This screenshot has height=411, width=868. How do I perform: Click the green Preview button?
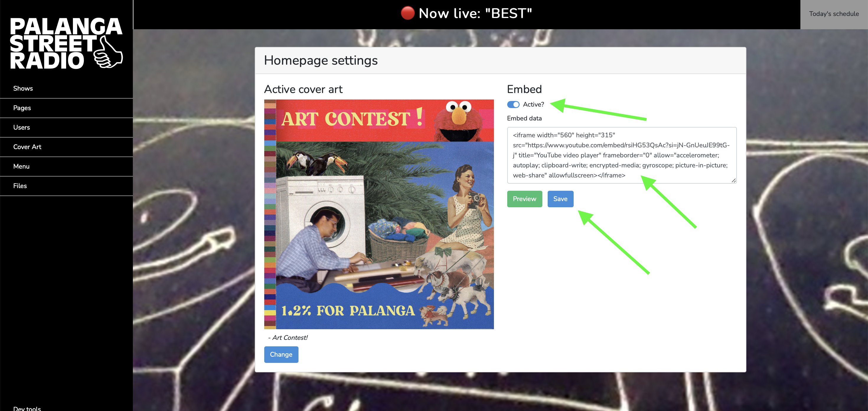point(524,199)
